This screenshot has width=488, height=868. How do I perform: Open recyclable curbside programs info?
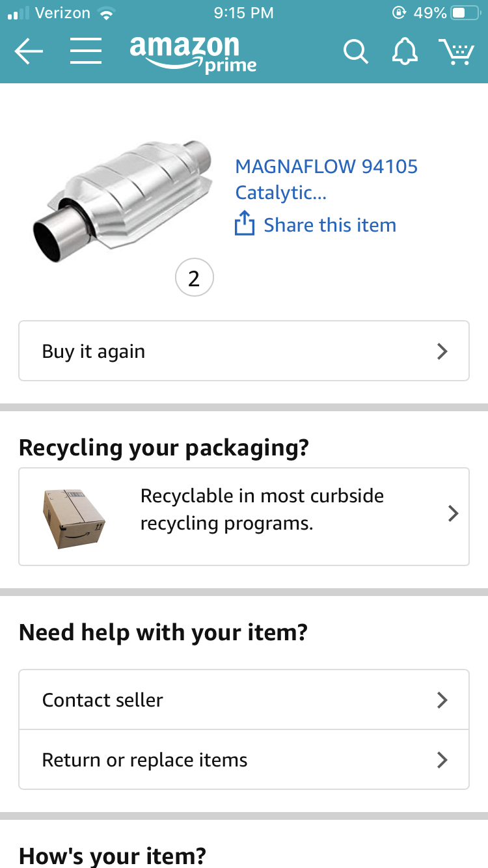(262, 509)
